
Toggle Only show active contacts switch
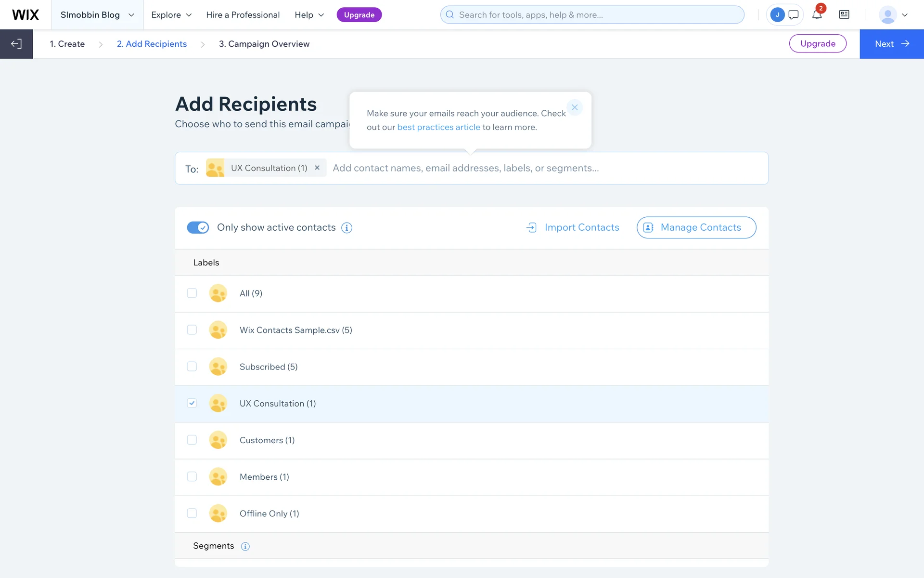[198, 227]
